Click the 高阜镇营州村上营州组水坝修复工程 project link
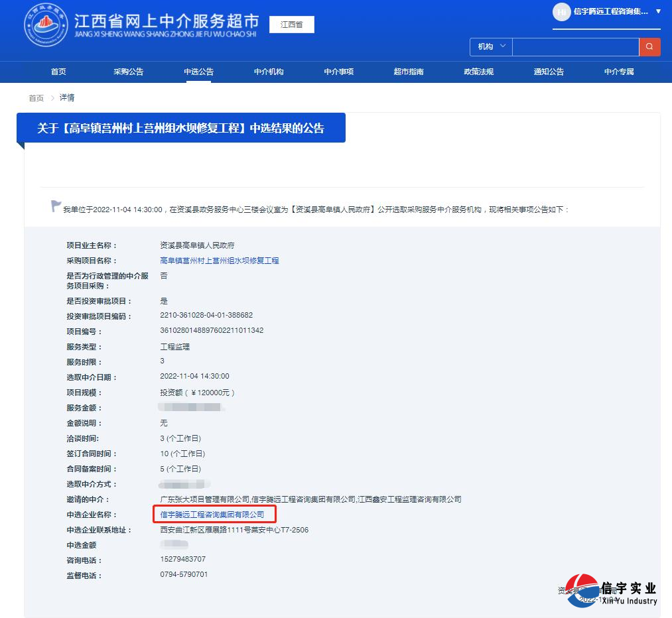Screen dimensions: 672x618 (220, 261)
